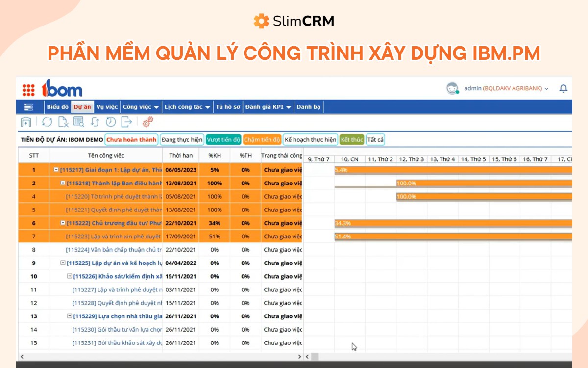Image resolution: width=588 pixels, height=368 pixels.
Task: Toggle the 'Kết thúc' status filter
Action: (x=351, y=139)
